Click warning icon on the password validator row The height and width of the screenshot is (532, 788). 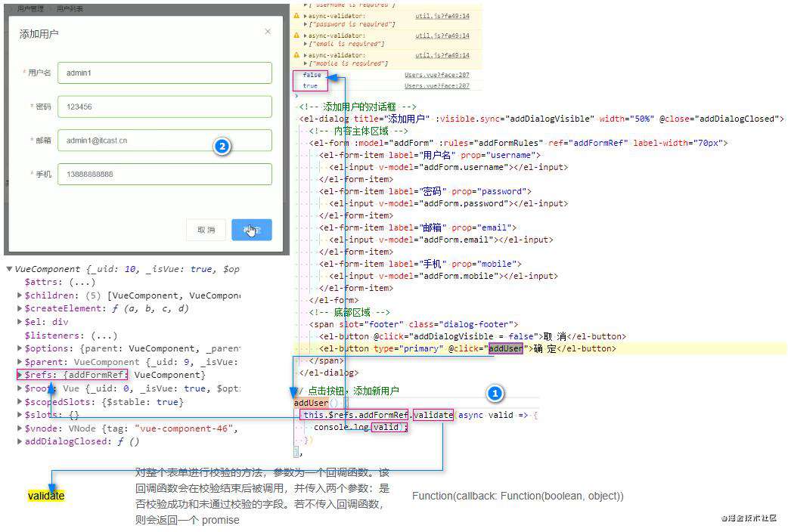[296, 16]
